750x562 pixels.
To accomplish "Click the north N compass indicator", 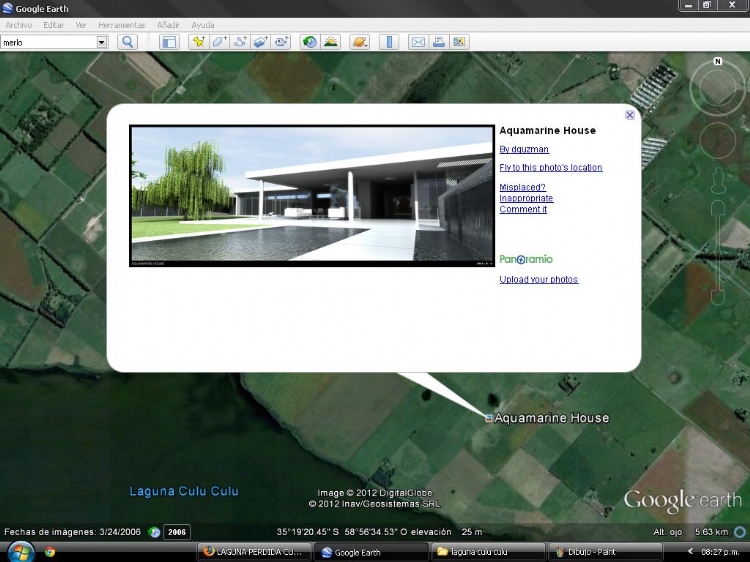I will [717, 61].
